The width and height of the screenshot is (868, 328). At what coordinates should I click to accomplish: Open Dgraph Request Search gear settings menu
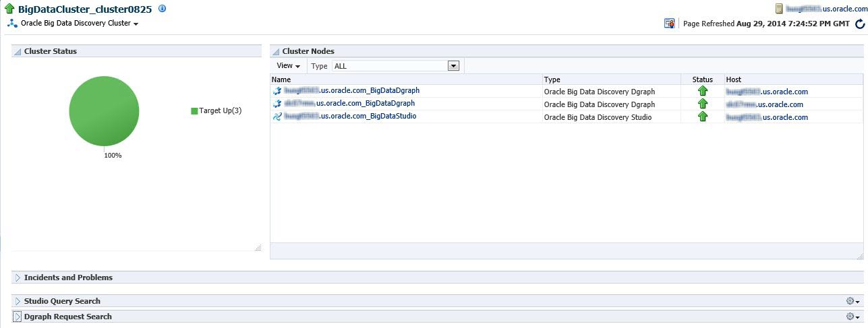(x=853, y=317)
